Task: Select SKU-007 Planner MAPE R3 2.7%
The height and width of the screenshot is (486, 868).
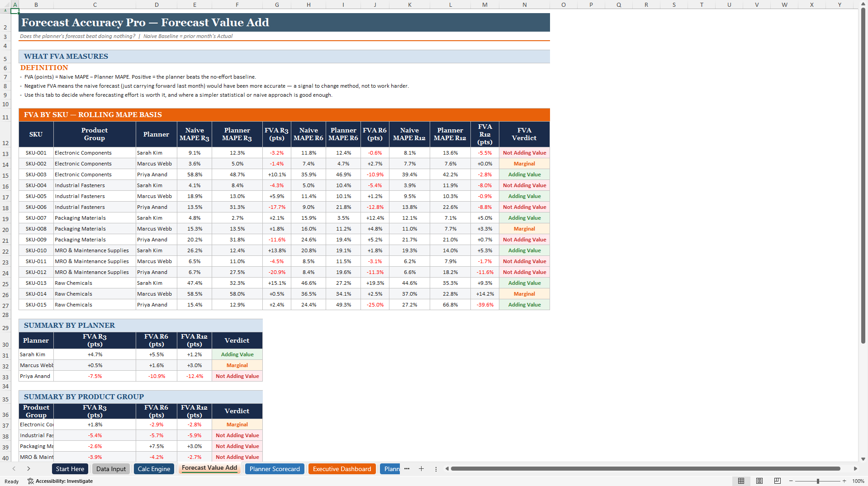Action: 237,218
